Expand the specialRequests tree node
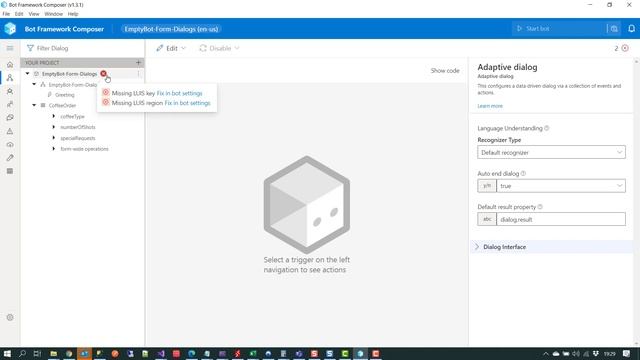The height and width of the screenshot is (360, 640). (53, 138)
